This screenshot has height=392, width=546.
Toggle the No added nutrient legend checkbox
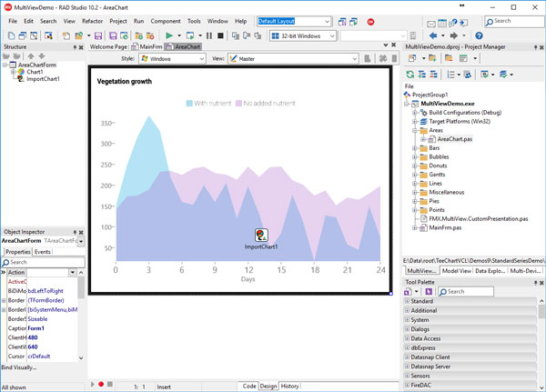[238, 104]
